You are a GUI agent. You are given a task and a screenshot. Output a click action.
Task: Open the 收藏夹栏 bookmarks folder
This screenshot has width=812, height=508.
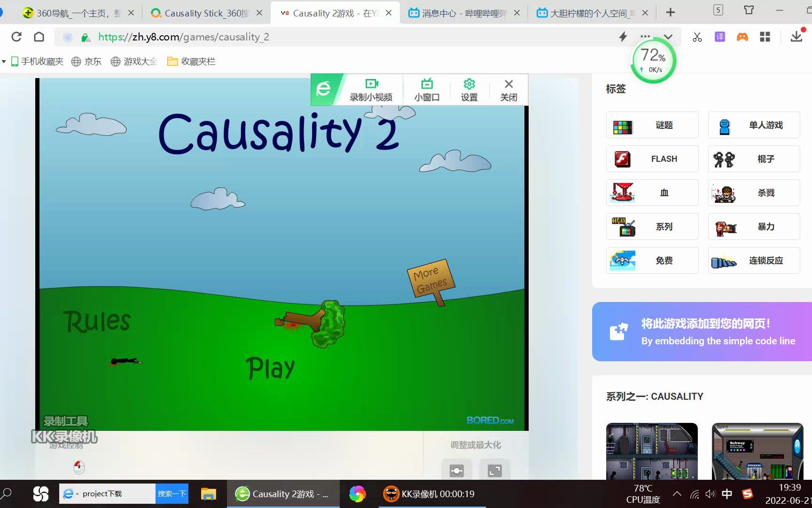click(191, 61)
